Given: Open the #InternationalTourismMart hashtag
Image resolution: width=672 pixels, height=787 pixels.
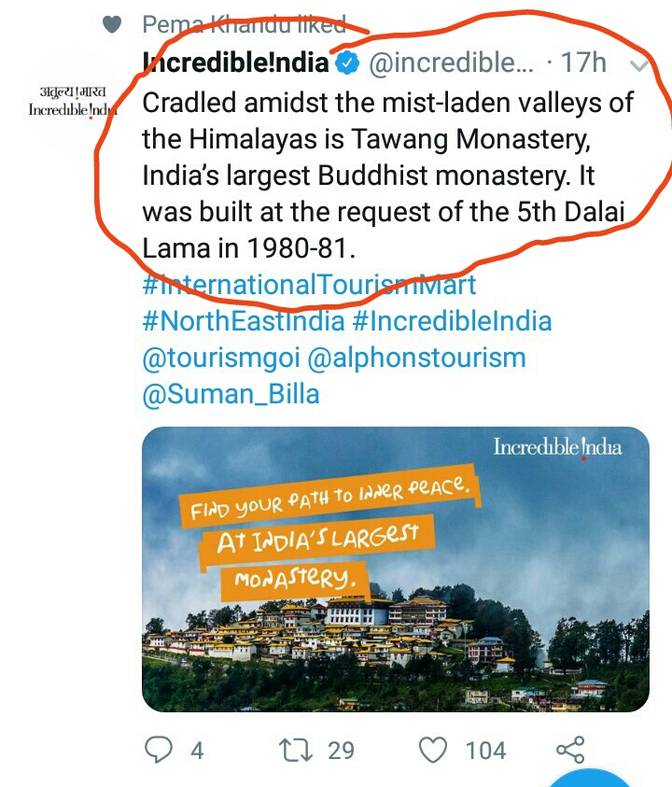Looking at the screenshot, I should click(309, 285).
